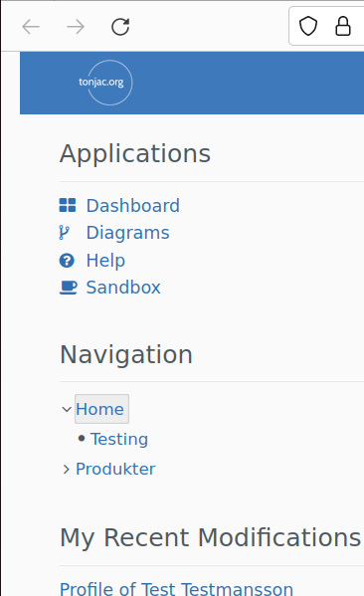Expand the Produkter navigation node
364x596 pixels.
[66, 470]
